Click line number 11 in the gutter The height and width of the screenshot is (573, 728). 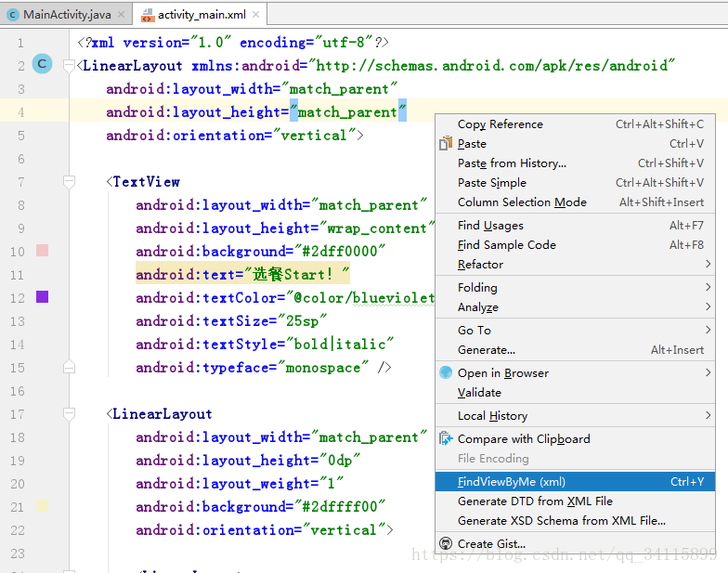(x=17, y=275)
